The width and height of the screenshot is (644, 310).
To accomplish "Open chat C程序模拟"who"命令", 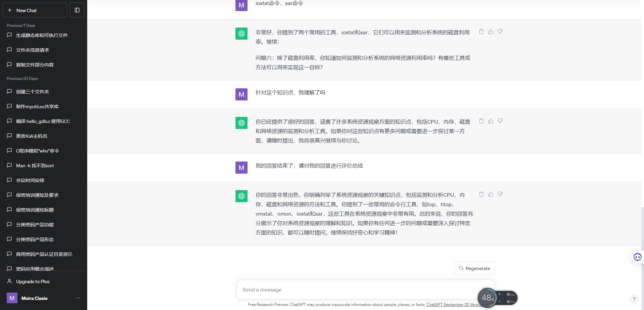I will (x=44, y=151).
